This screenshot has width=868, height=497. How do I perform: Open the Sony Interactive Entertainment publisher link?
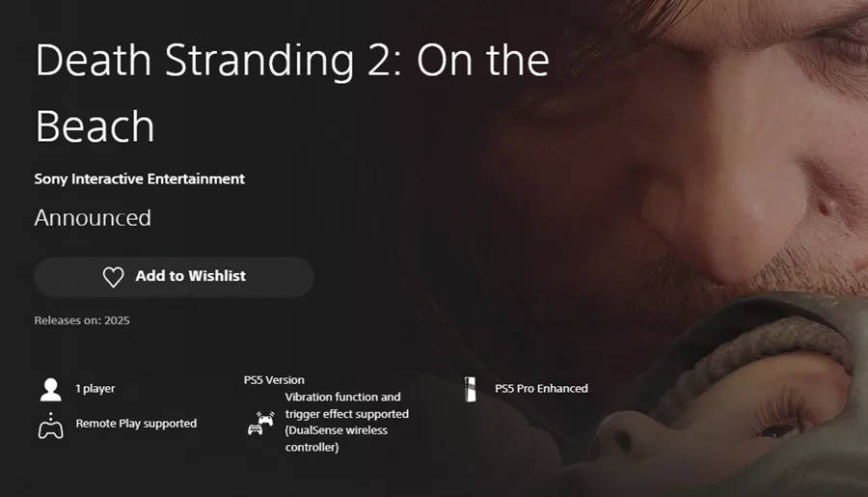tap(140, 179)
